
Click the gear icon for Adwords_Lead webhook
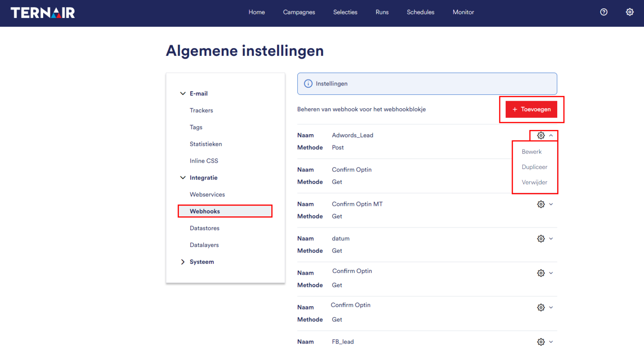click(x=541, y=135)
